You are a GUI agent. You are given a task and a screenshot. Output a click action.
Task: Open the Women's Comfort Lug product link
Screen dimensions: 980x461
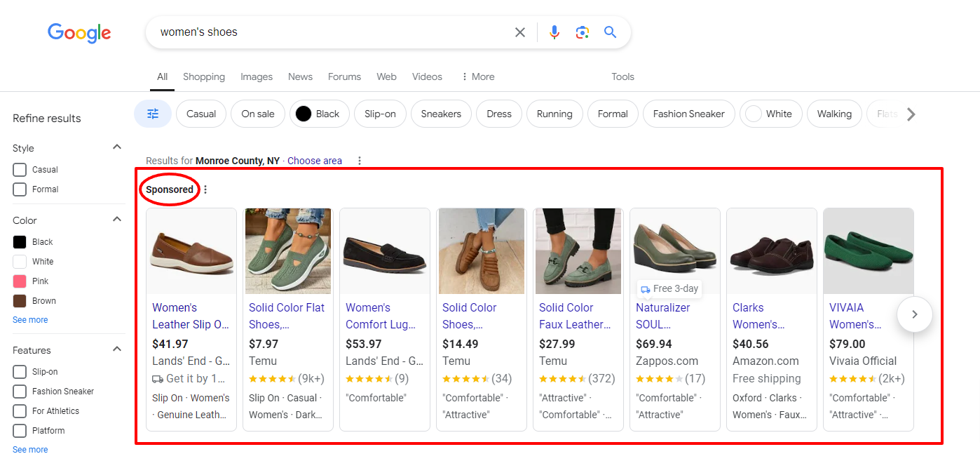[x=381, y=316]
